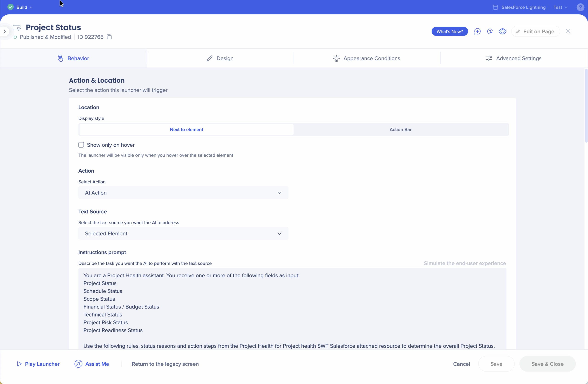
Task: Expand the left side panel arrow
Action: coord(4,32)
